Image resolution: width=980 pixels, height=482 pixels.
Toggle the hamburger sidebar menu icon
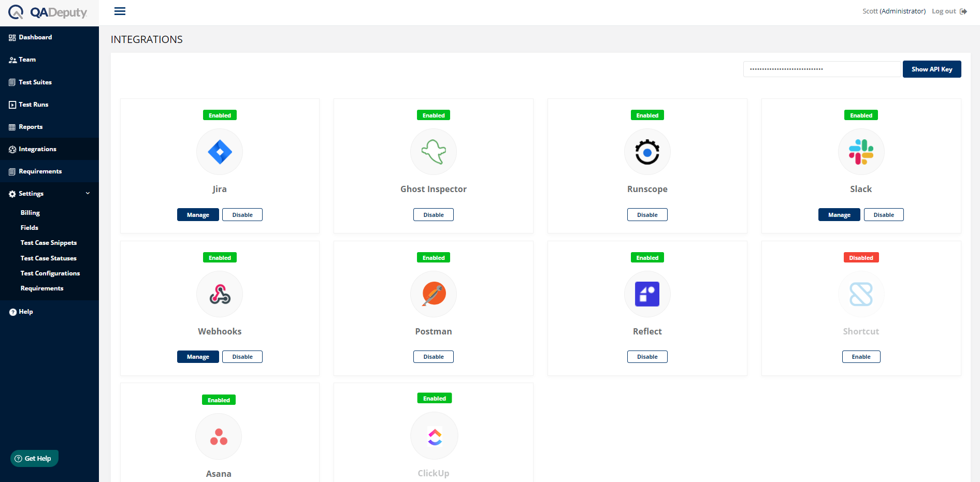click(x=120, y=11)
